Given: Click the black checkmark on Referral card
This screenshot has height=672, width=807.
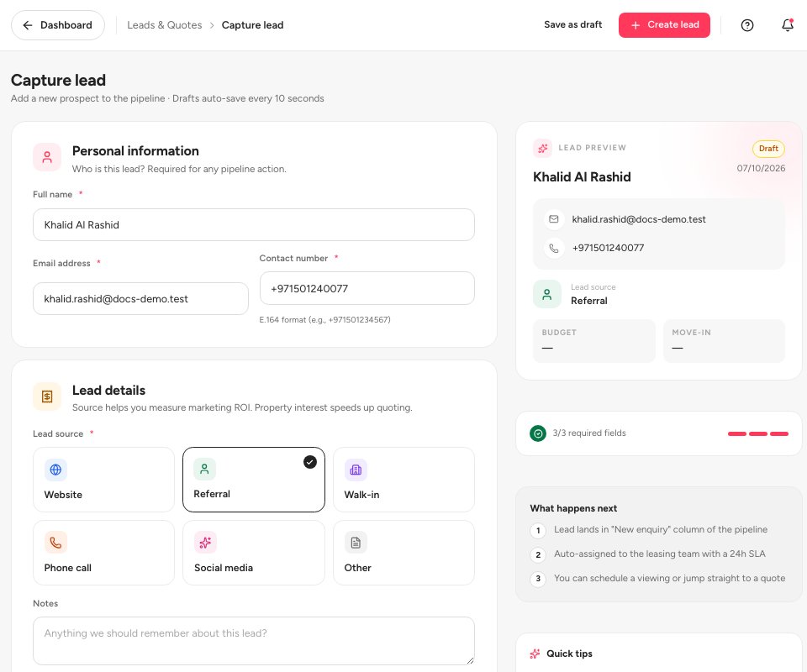Looking at the screenshot, I should [x=310, y=462].
